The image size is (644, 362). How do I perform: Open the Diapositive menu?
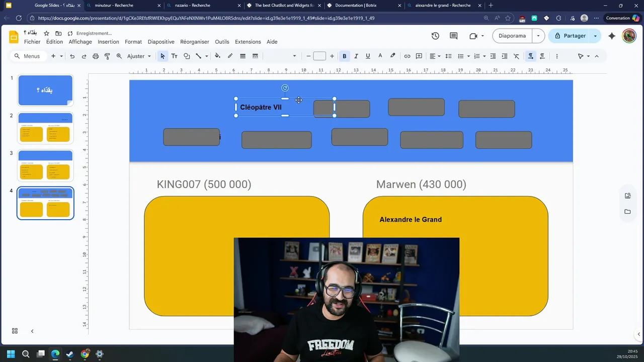tap(161, 42)
